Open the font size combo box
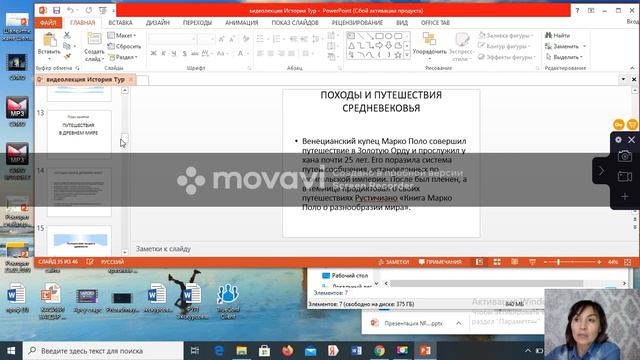The width and height of the screenshot is (640, 360). pos(206,39)
